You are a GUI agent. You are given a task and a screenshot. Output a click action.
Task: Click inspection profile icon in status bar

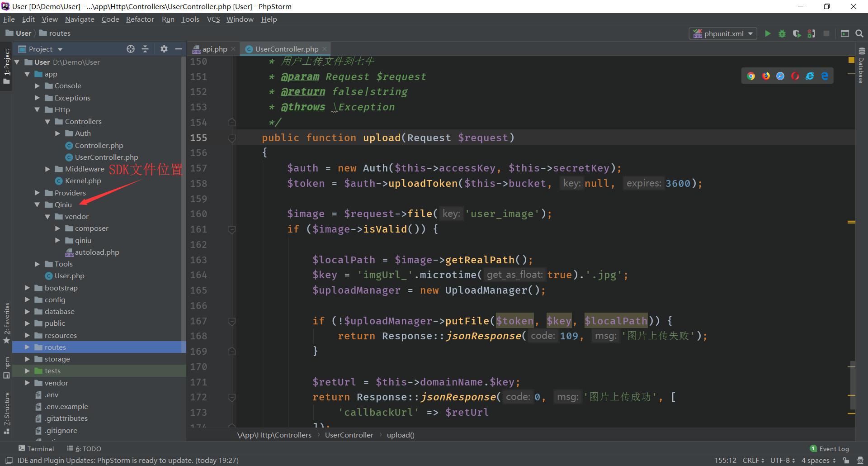pos(860,461)
